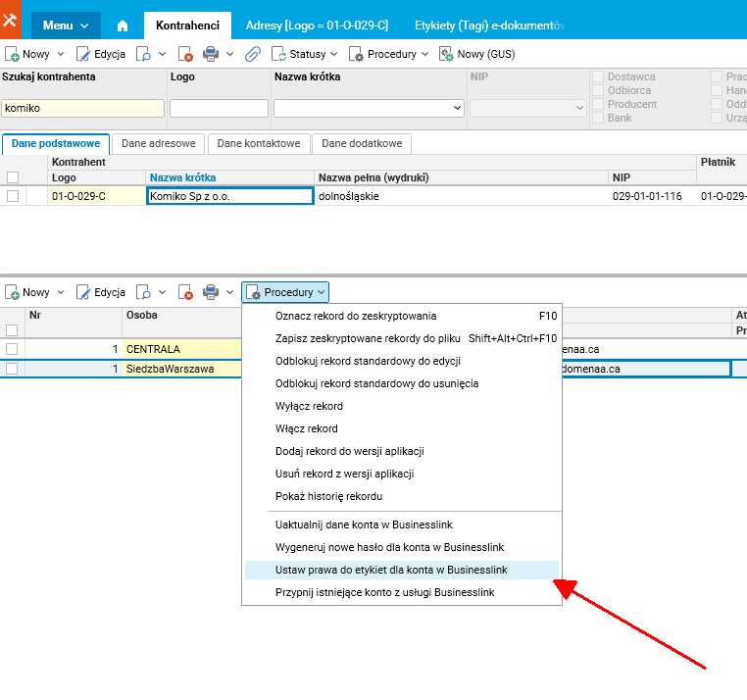Click the printer icon in top toolbar

pos(211,54)
